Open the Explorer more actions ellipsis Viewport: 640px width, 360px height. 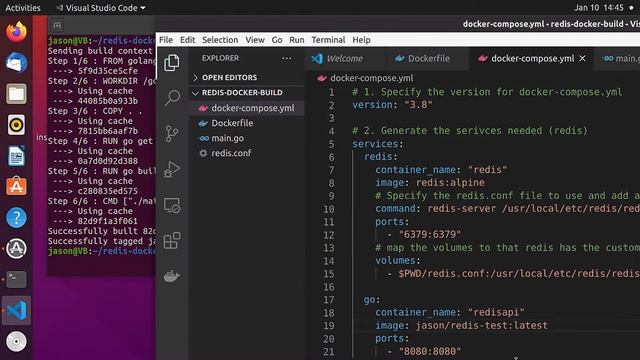pyautogui.click(x=287, y=58)
